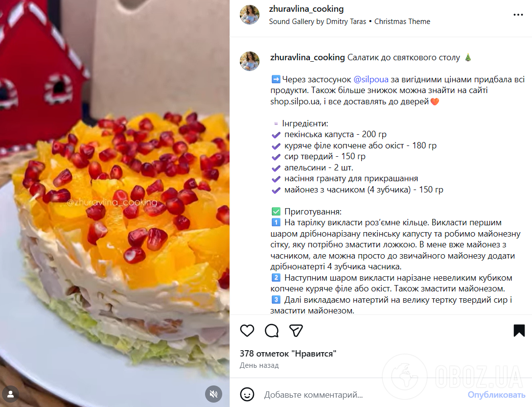Open the caption author's avatar
Image resolution: width=532 pixels, height=407 pixels.
click(x=250, y=61)
